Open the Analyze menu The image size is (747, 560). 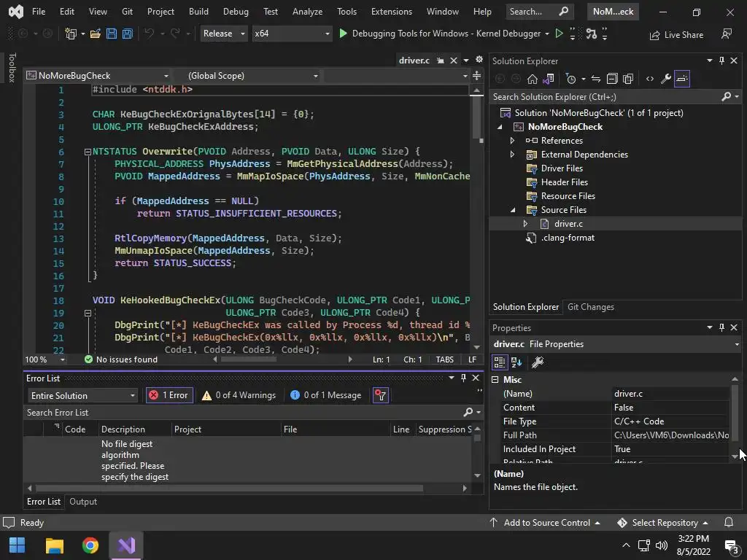[x=307, y=12]
